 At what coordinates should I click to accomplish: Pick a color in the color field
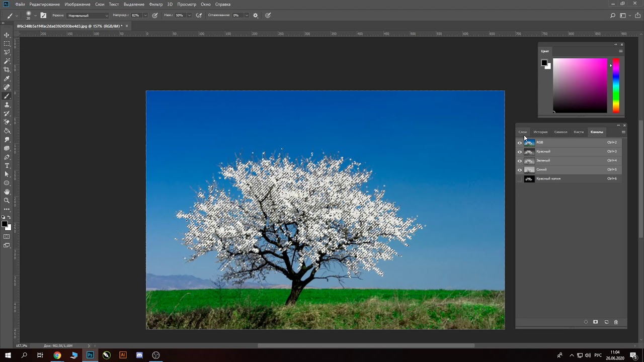click(x=580, y=85)
